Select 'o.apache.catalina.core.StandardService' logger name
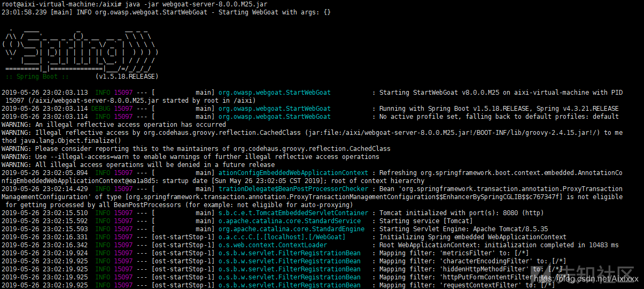The height and width of the screenshot is (289, 644). 290,221
